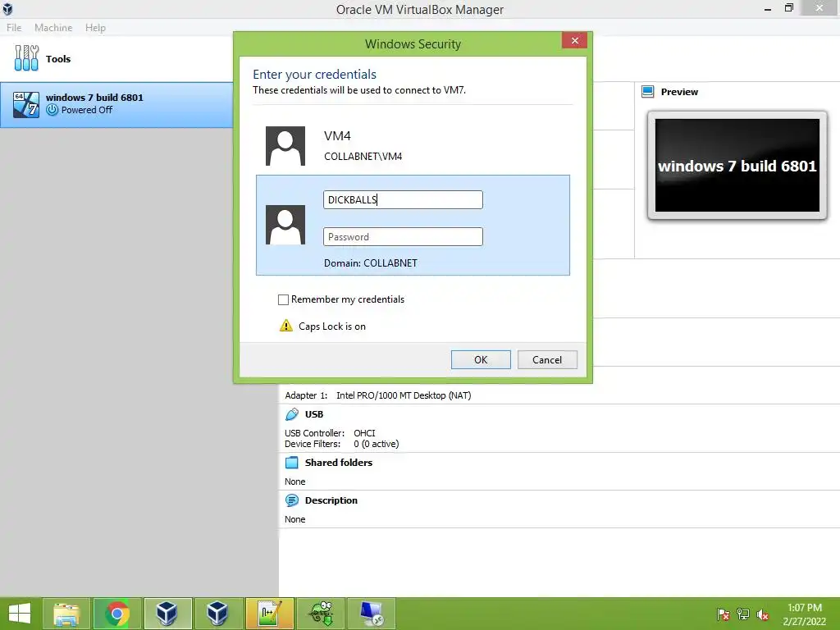840x630 pixels.
Task: Close the Windows Security dialog
Action: click(574, 41)
